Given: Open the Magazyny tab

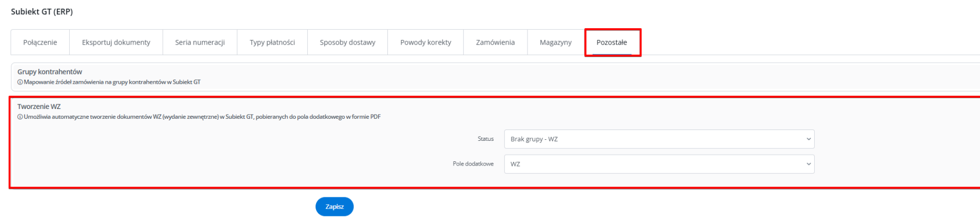Looking at the screenshot, I should 555,42.
